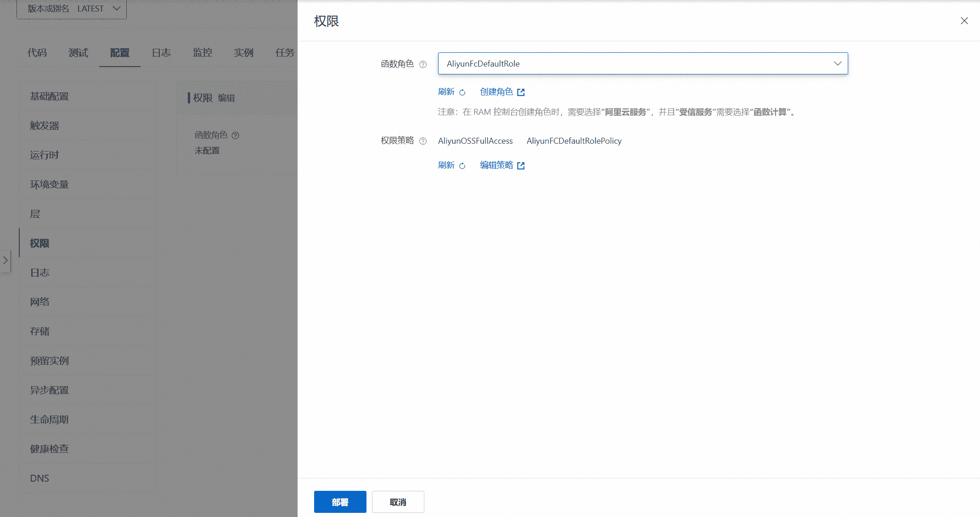Image resolution: width=980 pixels, height=517 pixels.
Task: Open the 编辑策略 link
Action: click(x=496, y=165)
